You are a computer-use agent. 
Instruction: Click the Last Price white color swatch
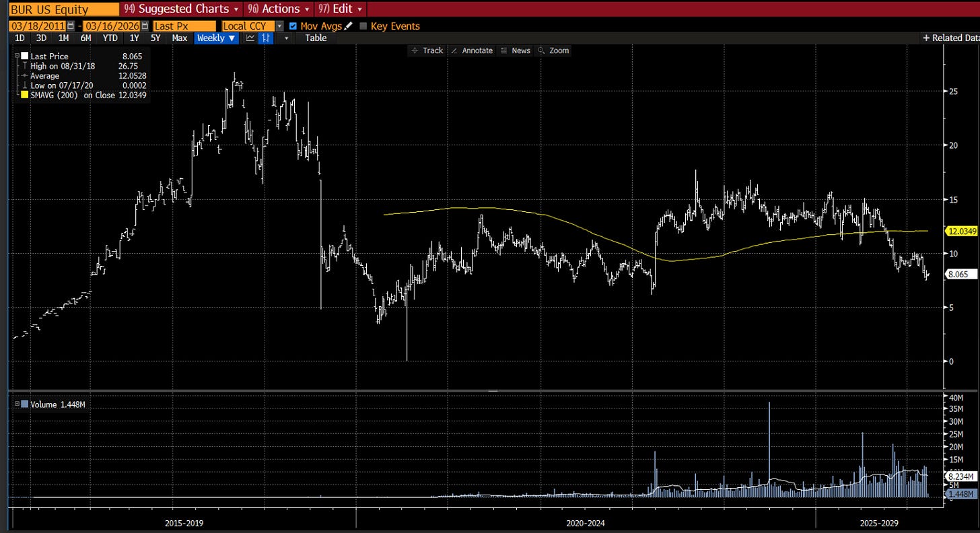25,57
